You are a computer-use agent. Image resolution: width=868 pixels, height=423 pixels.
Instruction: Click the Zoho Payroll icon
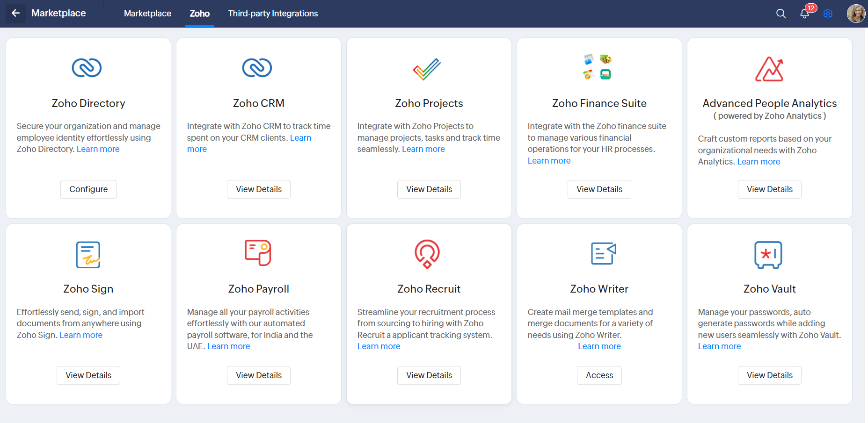[x=258, y=253]
